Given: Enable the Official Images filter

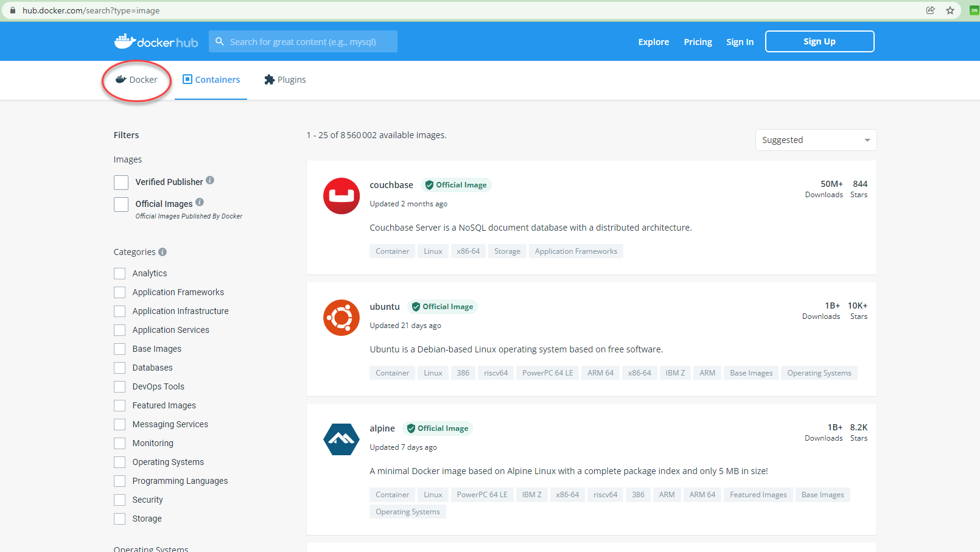Looking at the screenshot, I should [121, 204].
